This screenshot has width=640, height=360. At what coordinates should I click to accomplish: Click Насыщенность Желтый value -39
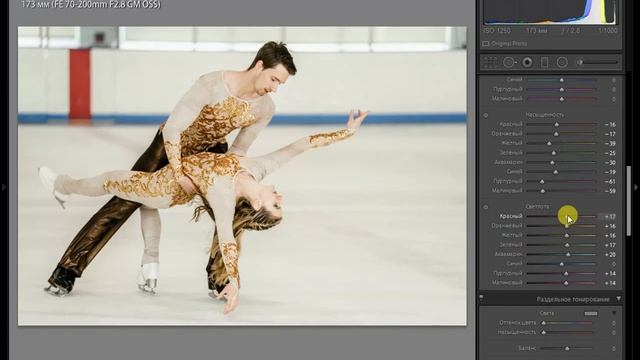[x=610, y=144]
